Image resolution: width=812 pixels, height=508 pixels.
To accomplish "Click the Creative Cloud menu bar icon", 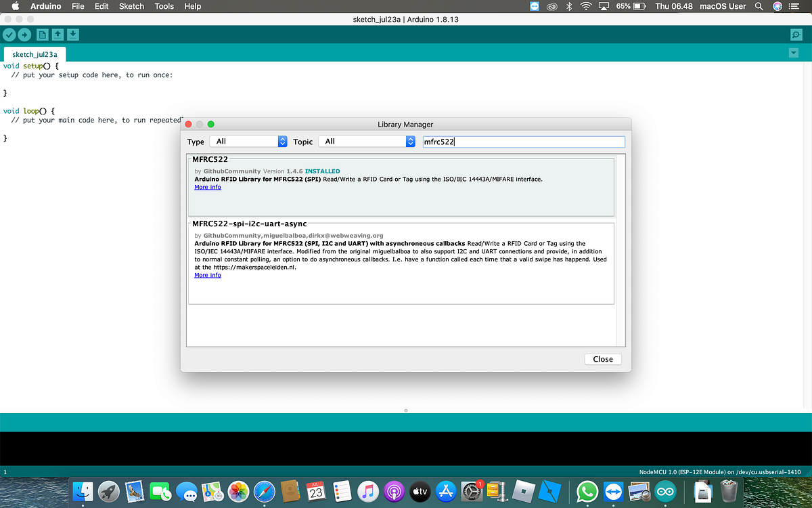I will coord(552,6).
